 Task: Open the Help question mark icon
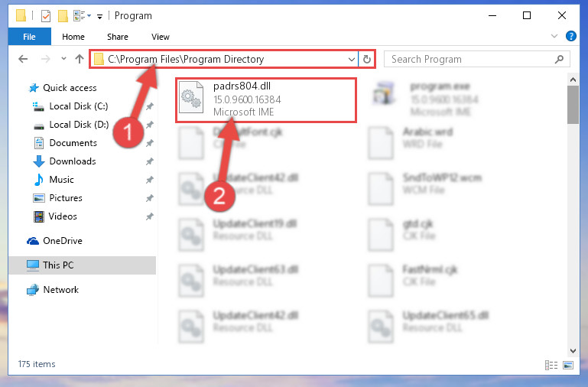coord(570,36)
